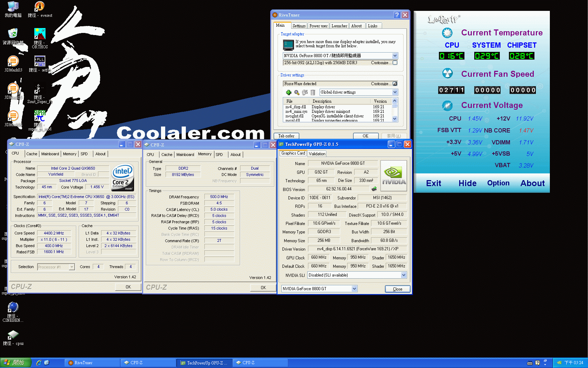This screenshot has height=368, width=588.
Task: Click the NVIDIA logo in GPU-Z
Action: click(394, 176)
